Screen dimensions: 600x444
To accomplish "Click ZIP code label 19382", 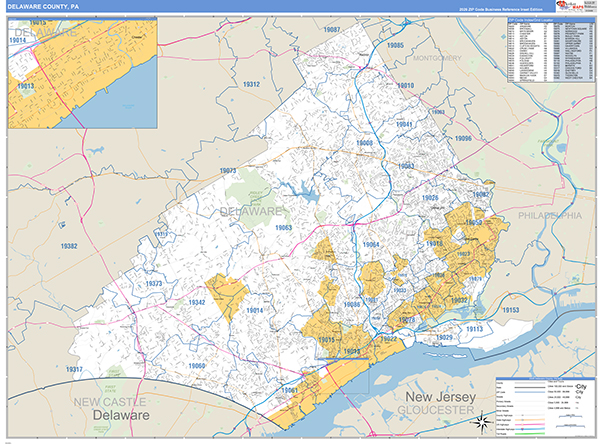I will tap(69, 246).
